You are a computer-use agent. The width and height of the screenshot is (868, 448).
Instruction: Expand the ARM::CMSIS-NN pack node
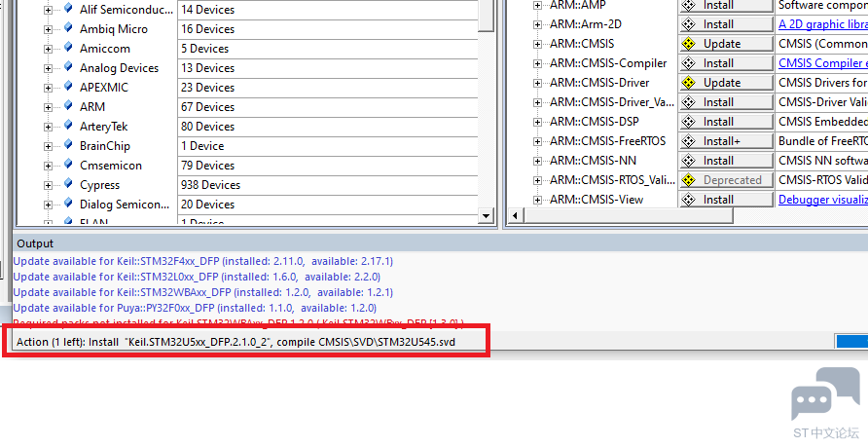(537, 161)
